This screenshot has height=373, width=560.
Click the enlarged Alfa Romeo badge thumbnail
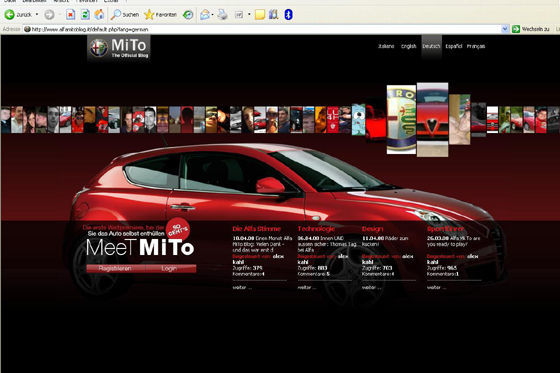click(x=401, y=120)
